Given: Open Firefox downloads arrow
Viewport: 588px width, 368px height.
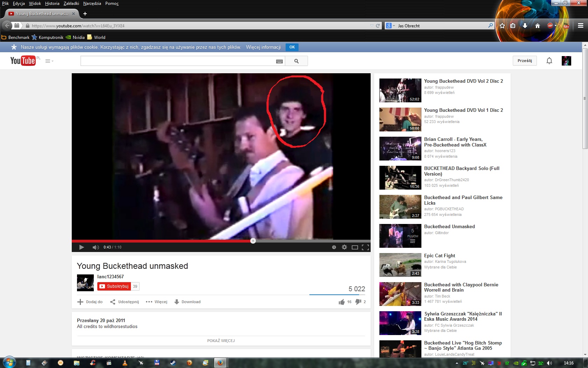Looking at the screenshot, I should point(525,26).
